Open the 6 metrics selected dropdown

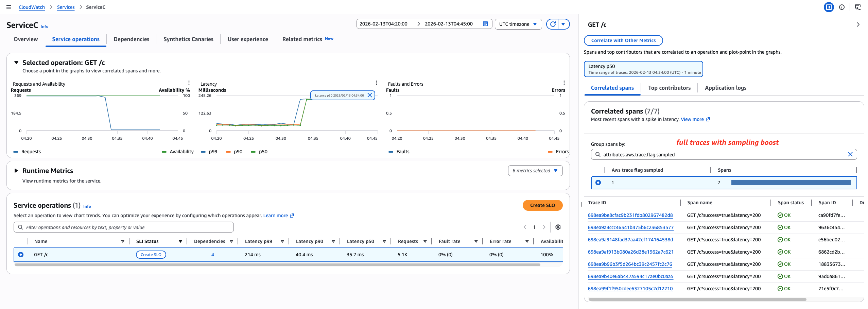535,171
